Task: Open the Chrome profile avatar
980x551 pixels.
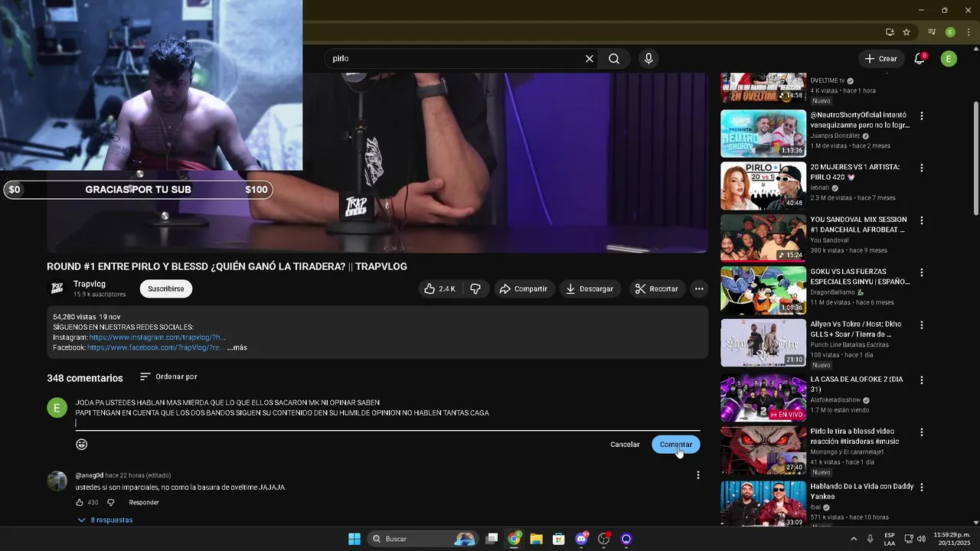Action: point(950,32)
